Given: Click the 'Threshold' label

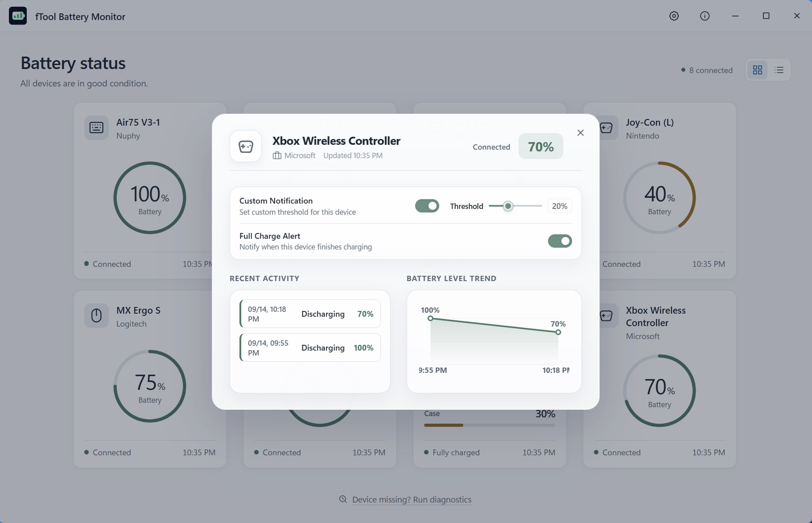Looking at the screenshot, I should click(x=466, y=206).
